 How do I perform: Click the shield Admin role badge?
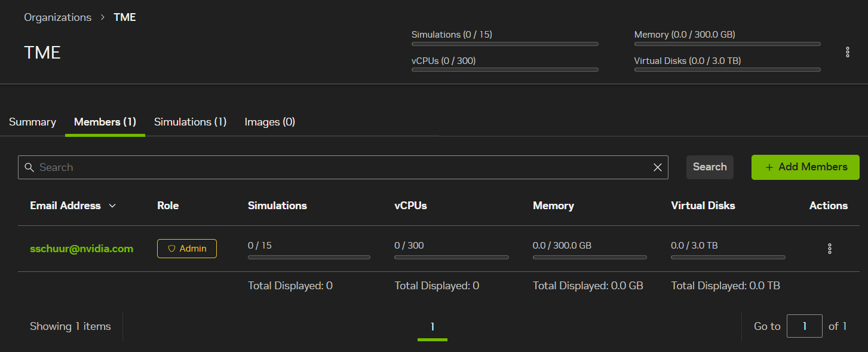click(x=187, y=249)
